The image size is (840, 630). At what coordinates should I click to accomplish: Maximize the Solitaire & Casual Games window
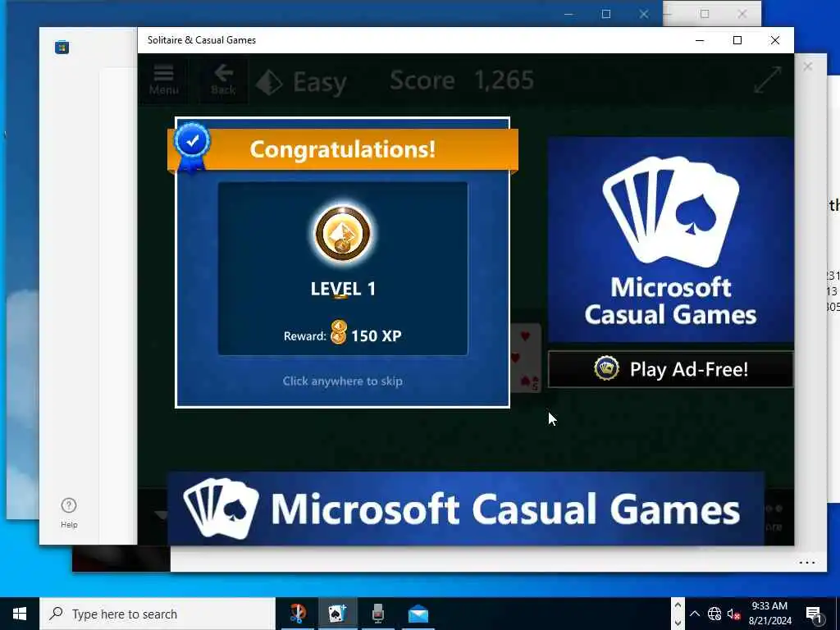coord(737,40)
